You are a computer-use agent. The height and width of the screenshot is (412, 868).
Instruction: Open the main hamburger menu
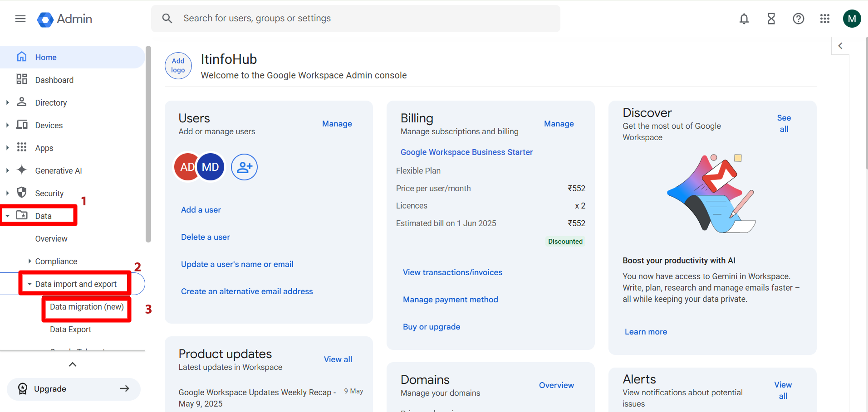pyautogui.click(x=20, y=19)
